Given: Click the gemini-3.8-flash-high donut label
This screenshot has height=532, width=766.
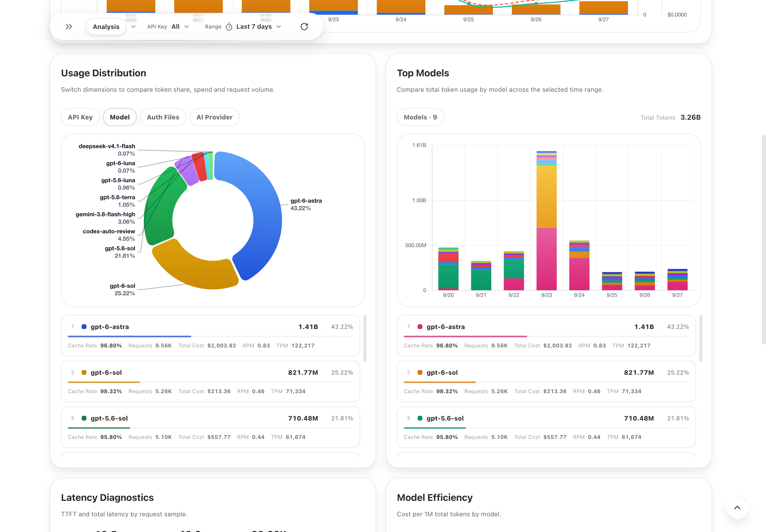Looking at the screenshot, I should point(105,218).
